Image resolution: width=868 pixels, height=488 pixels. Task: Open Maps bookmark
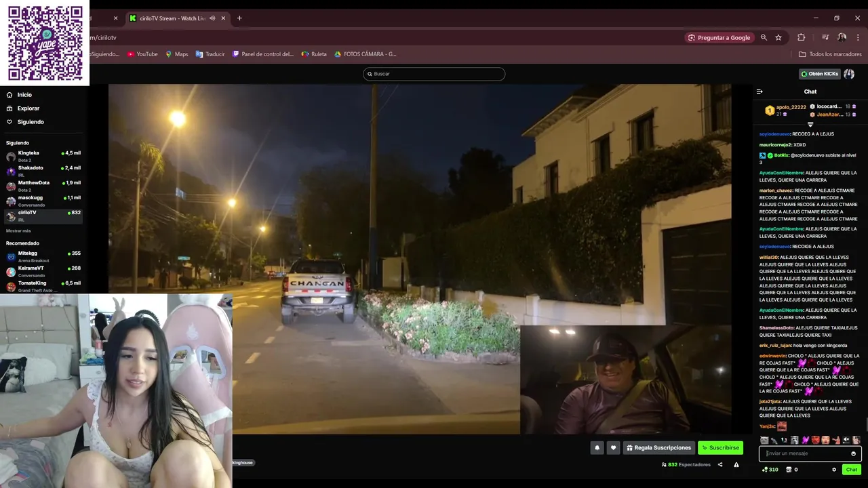click(177, 54)
